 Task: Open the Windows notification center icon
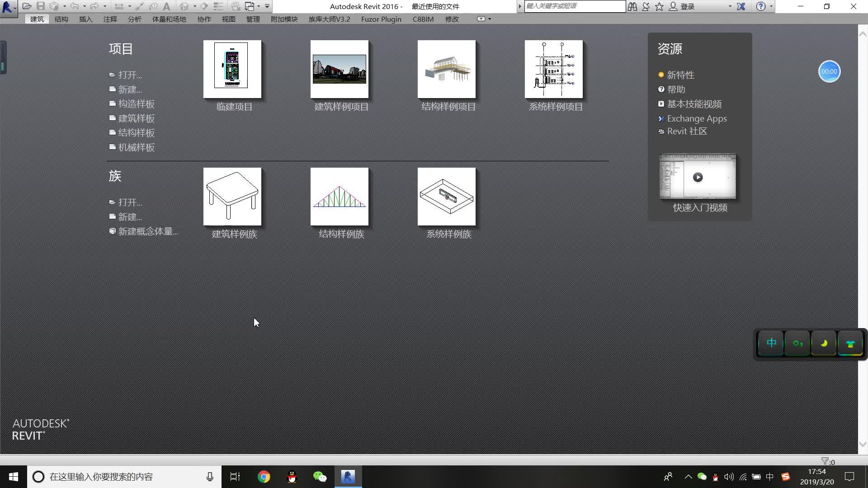tap(849, 477)
